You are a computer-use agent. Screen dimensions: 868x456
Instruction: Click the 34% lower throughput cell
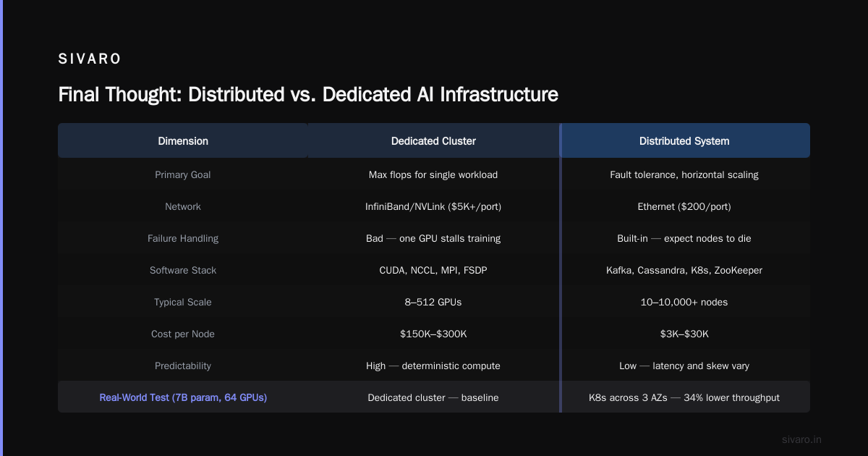pyautogui.click(x=684, y=397)
